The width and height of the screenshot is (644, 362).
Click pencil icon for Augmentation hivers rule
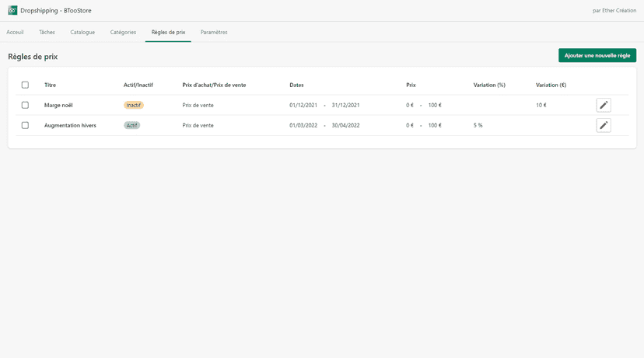pyautogui.click(x=604, y=125)
